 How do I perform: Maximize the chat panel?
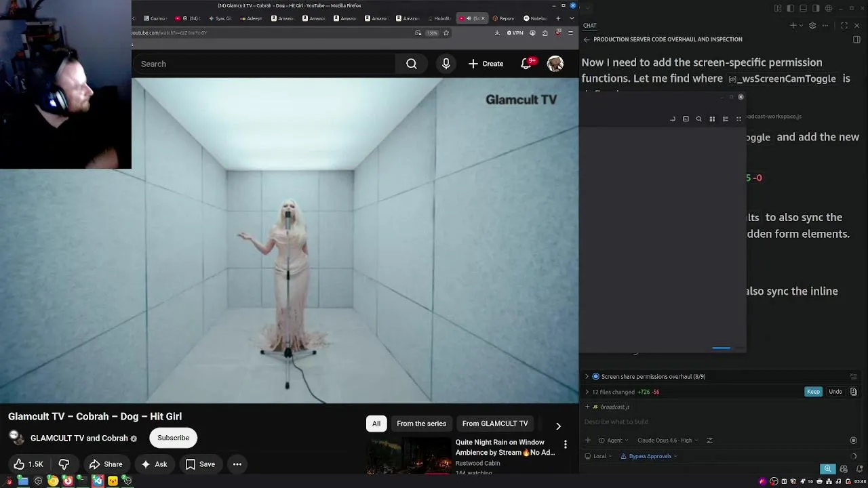[x=844, y=26]
